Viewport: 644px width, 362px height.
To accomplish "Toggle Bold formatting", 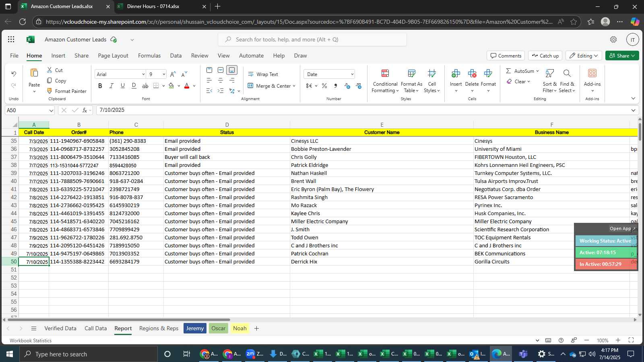I will point(100,86).
